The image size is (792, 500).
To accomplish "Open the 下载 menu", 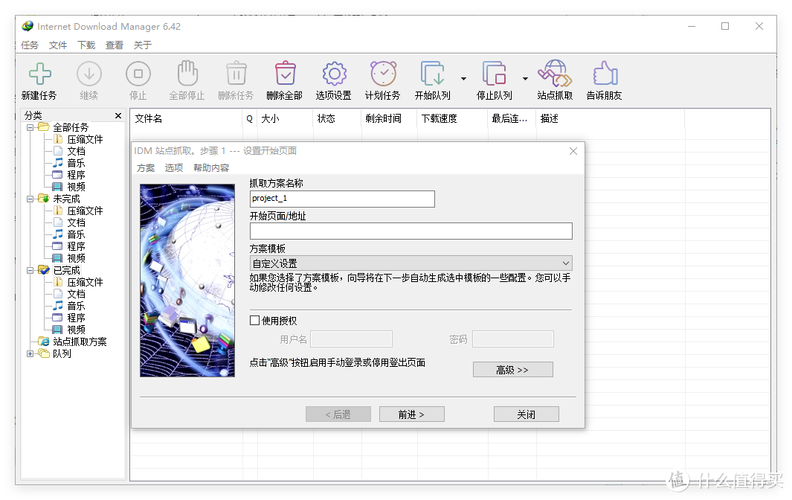I will [x=86, y=45].
